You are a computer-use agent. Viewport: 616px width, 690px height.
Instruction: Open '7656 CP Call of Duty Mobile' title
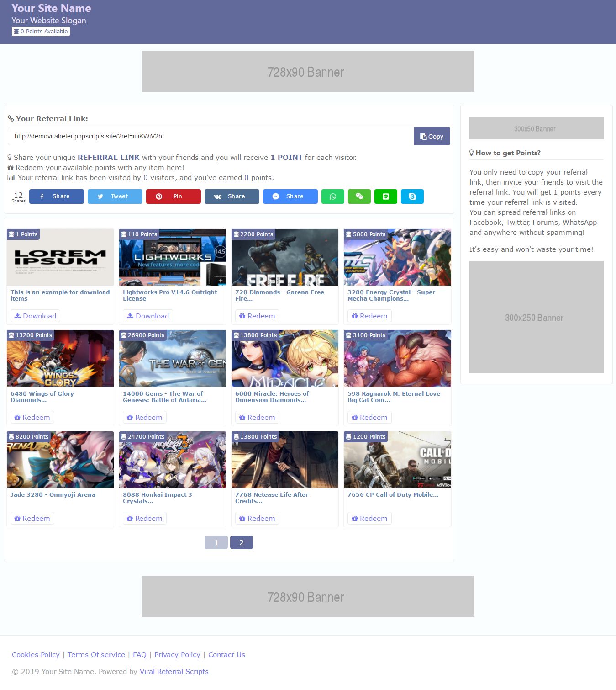coord(393,494)
